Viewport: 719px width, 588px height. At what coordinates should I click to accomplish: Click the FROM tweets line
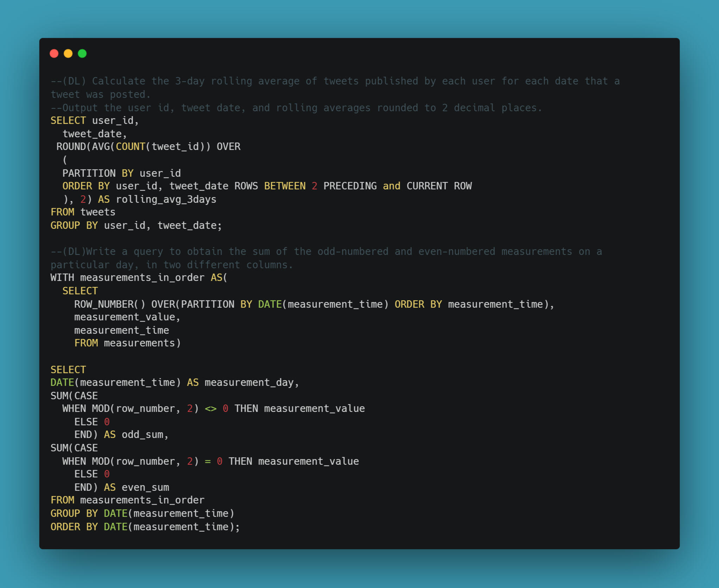point(83,212)
